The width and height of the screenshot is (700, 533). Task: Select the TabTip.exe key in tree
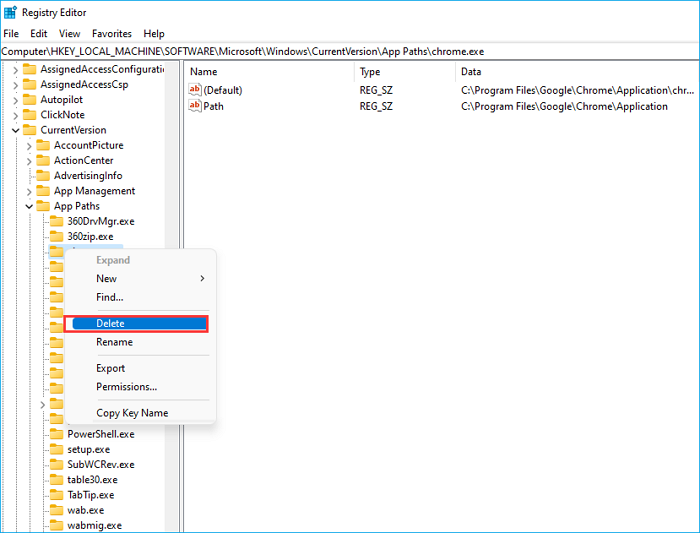[x=90, y=495]
